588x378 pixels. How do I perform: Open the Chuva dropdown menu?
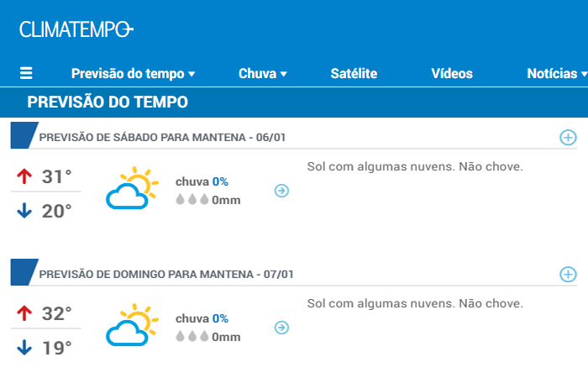click(263, 74)
